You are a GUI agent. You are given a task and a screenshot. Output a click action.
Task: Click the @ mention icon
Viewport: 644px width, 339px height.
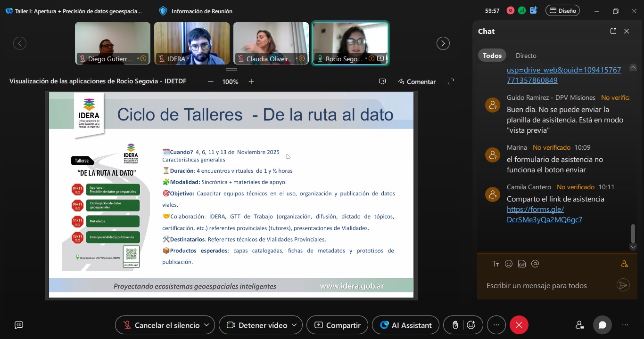535,264
